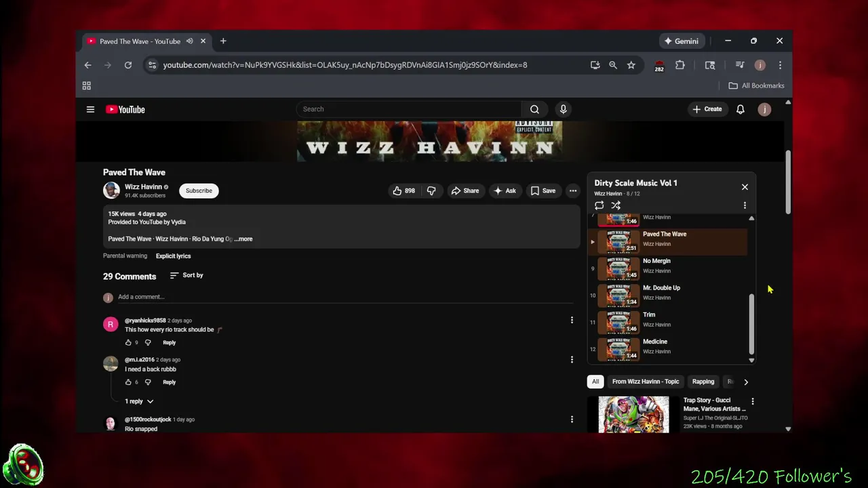Expand description with ...more
Viewport: 868px width, 488px height.
(243, 239)
